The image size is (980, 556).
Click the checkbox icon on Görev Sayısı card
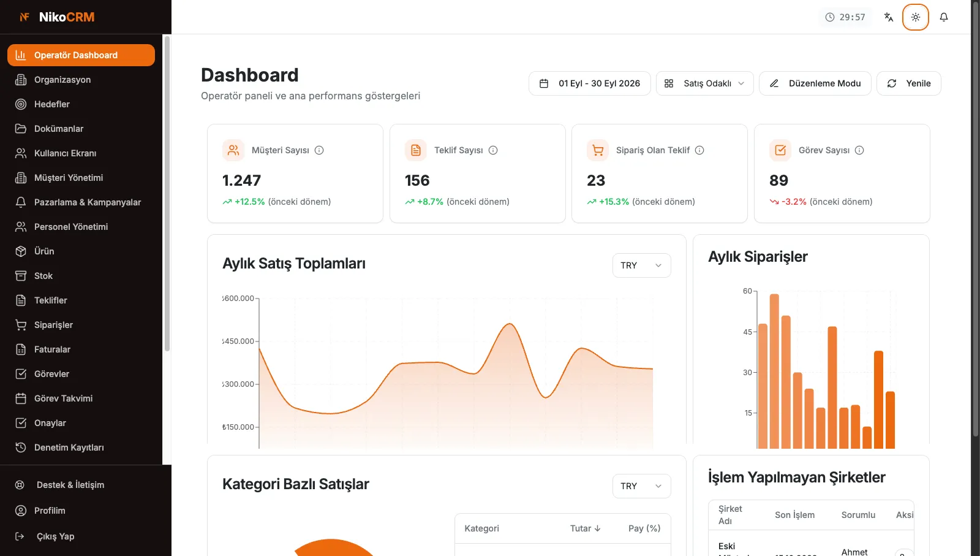pos(780,150)
